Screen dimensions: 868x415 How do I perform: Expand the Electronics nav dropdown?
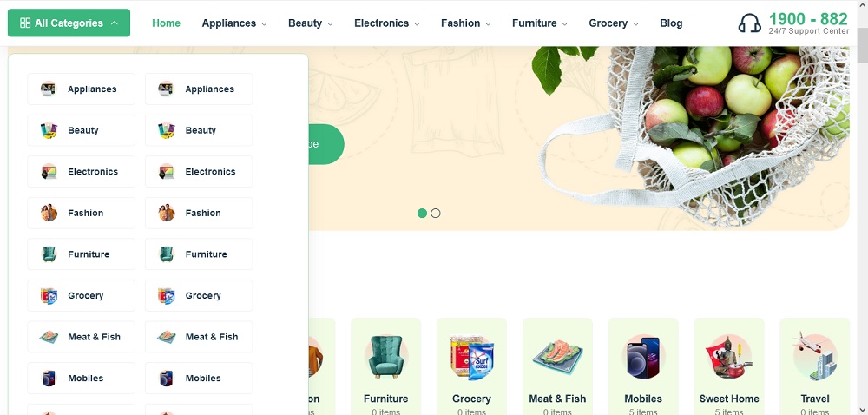387,23
